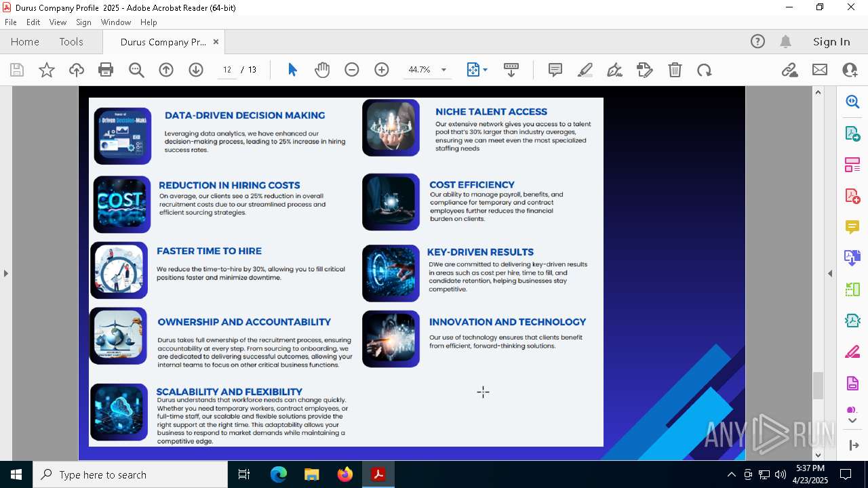Go to next page down arrow
The height and width of the screenshot is (488, 868).
(196, 70)
